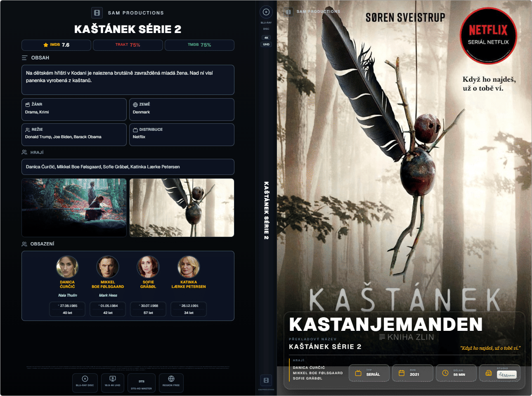Click the 'Netflix' distributor text under DISTRIBUCE

(139, 137)
